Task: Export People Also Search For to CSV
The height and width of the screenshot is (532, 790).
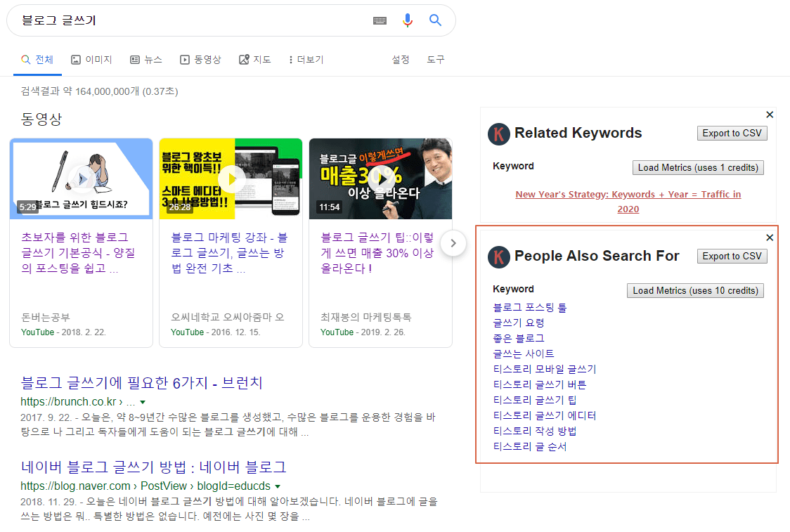Action: [732, 256]
